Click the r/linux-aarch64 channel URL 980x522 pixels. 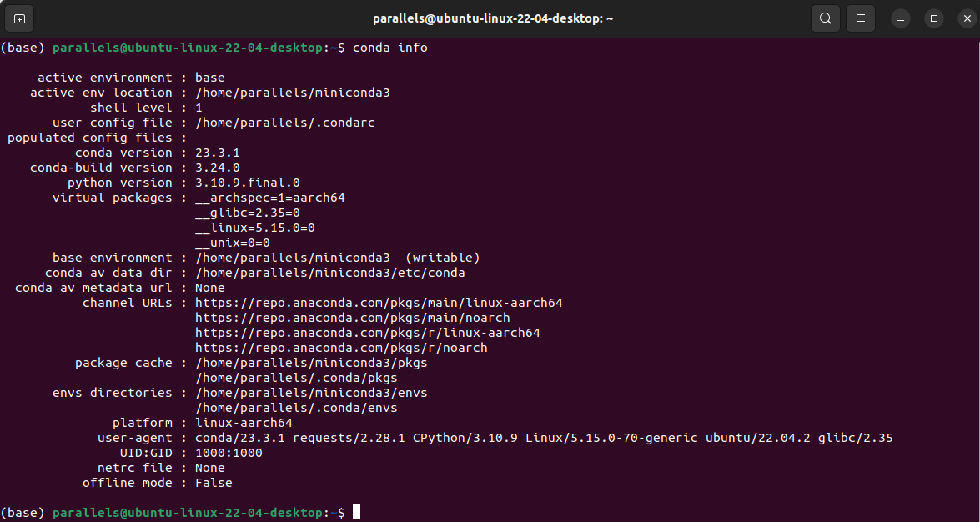coord(369,333)
